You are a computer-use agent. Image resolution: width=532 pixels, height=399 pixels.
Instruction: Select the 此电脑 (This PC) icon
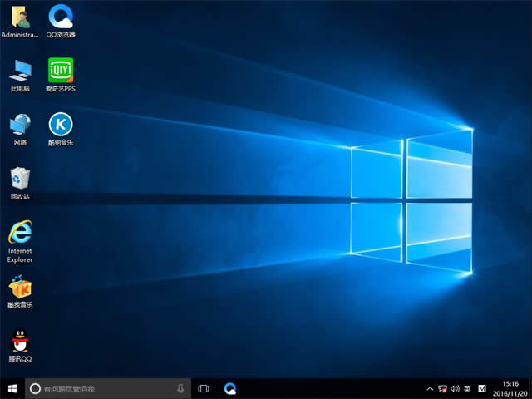[20, 70]
